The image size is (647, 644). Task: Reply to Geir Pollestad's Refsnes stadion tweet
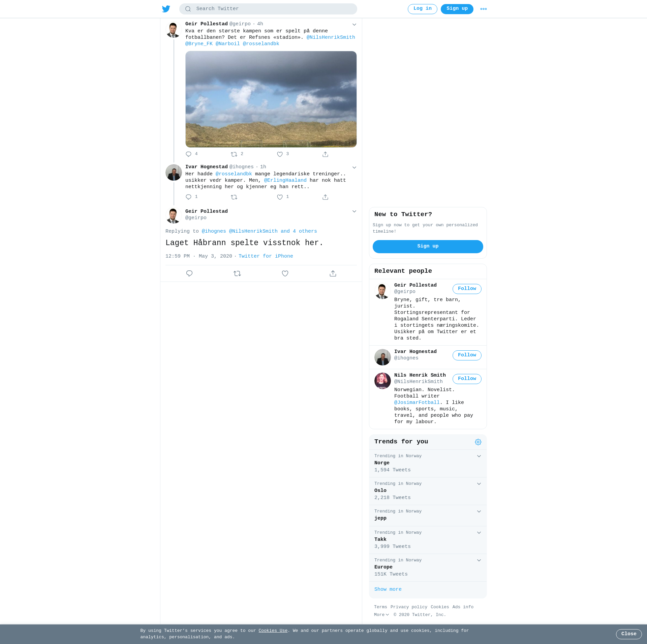[x=189, y=154]
